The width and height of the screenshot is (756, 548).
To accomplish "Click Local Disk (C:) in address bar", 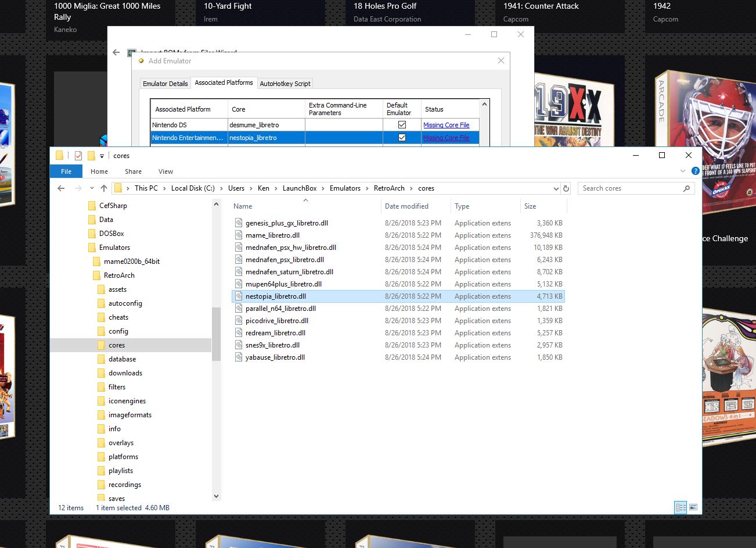I will 193,188.
